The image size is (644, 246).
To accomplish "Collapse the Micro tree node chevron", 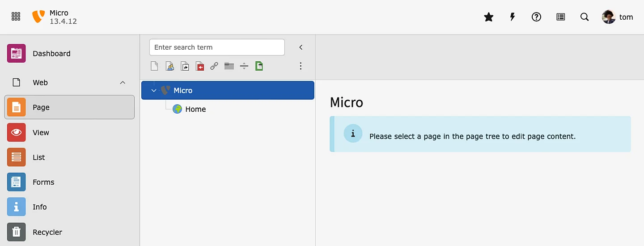I will click(x=154, y=90).
